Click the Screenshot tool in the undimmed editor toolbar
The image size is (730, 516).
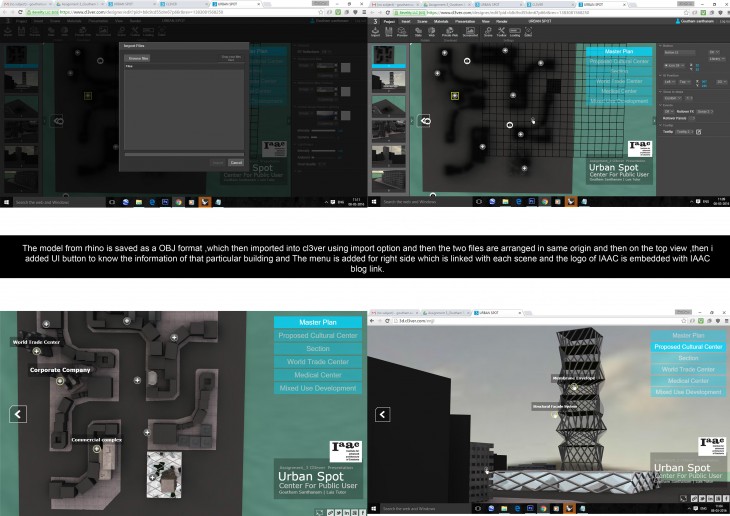pyautogui.click(x=471, y=30)
